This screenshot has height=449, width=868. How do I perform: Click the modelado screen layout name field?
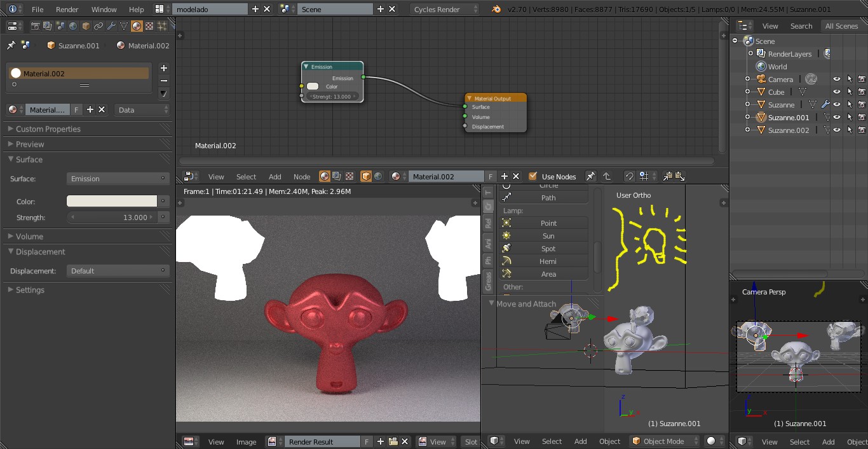click(x=209, y=9)
